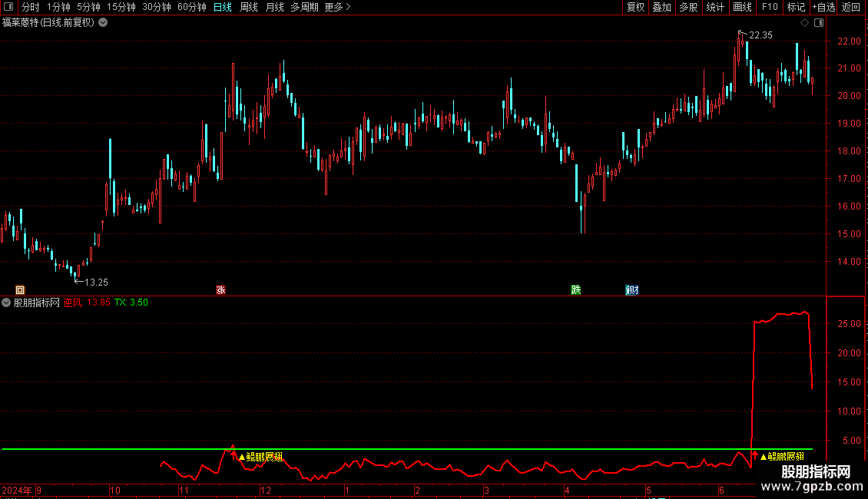
Task: Toggle the left sidebar panel icon
Action: 8,7
